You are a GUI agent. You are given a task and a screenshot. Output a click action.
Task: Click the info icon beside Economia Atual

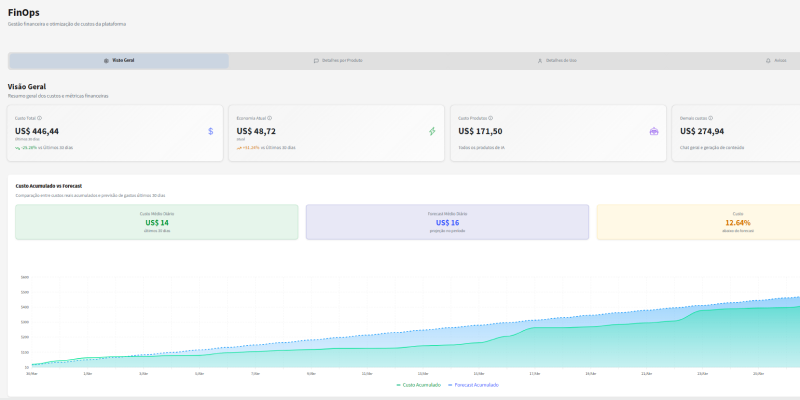point(269,118)
